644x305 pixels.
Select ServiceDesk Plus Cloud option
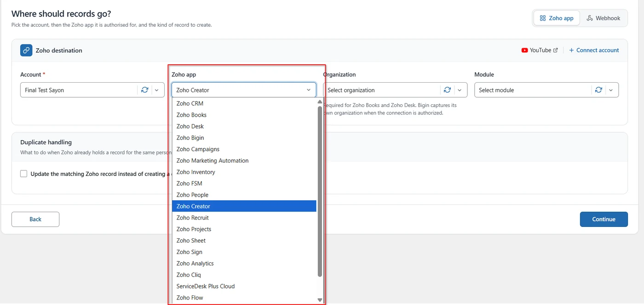[244, 286]
